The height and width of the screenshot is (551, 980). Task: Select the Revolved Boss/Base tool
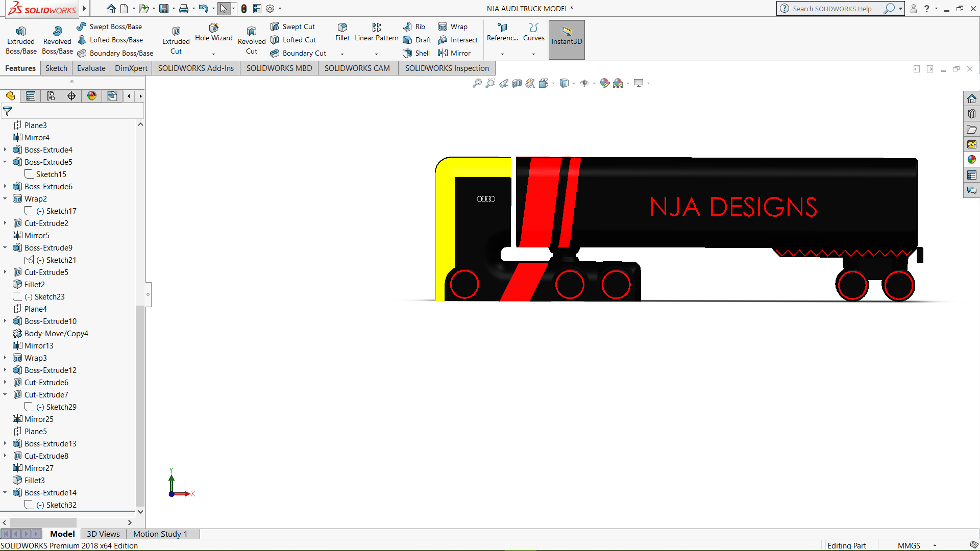(x=57, y=40)
